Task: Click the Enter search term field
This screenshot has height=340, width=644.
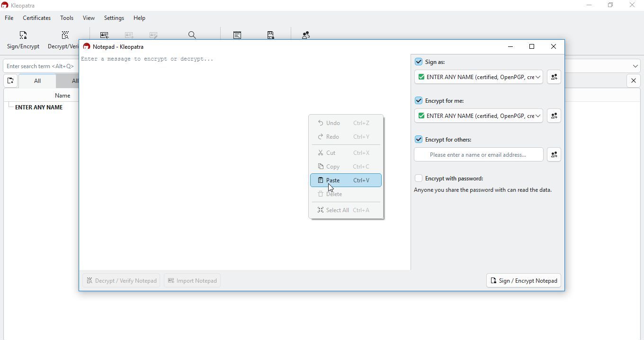Action: 40,66
